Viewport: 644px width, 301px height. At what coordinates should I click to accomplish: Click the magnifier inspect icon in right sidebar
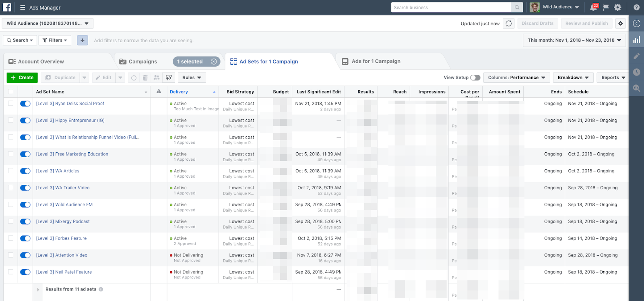pyautogui.click(x=636, y=88)
